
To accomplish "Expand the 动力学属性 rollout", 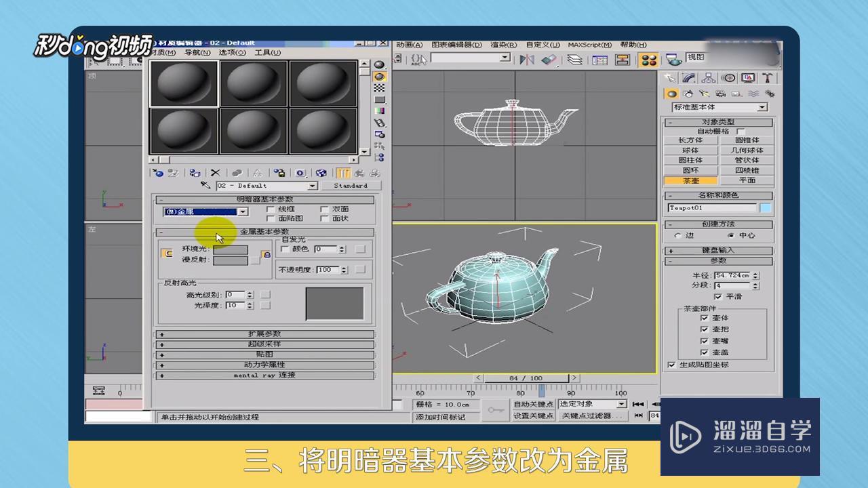I will 264,365.
